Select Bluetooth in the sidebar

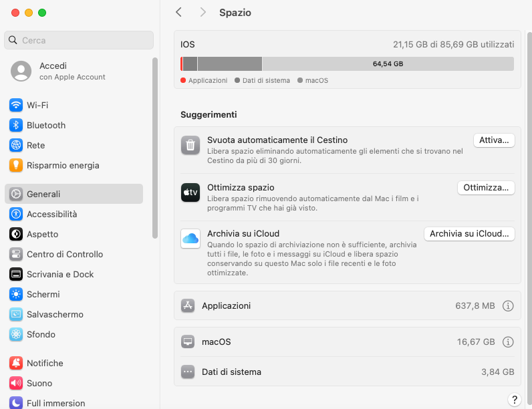point(74,125)
